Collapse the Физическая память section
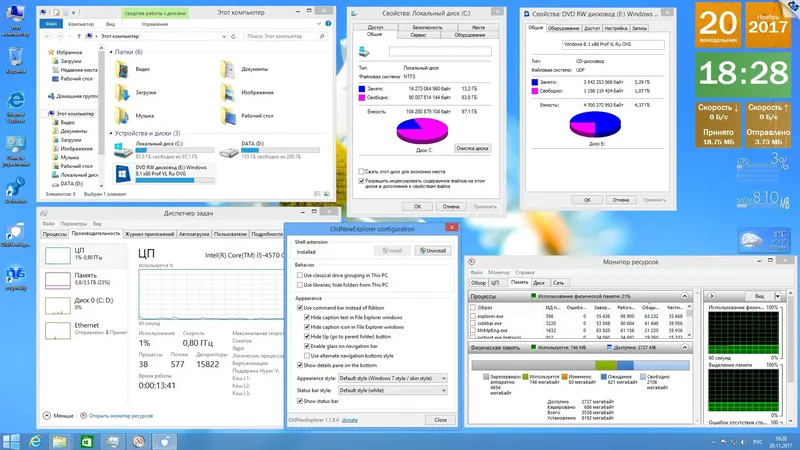800x450 pixels. (684, 347)
